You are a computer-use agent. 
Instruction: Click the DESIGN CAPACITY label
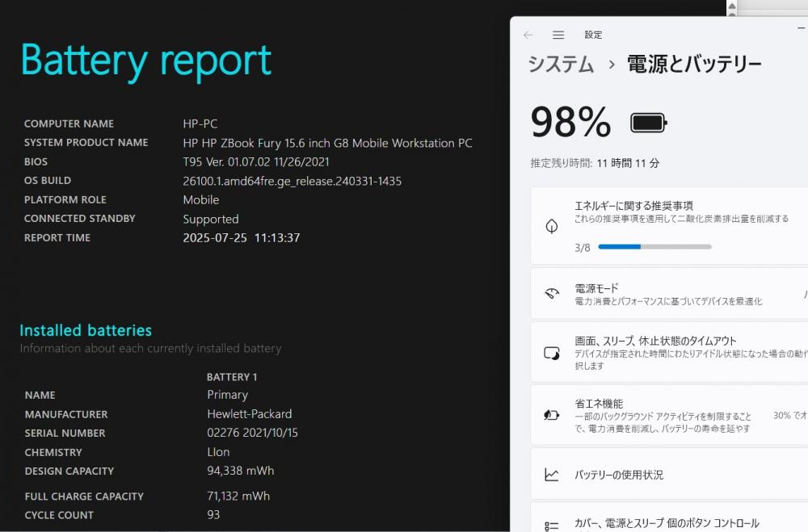pos(69,471)
